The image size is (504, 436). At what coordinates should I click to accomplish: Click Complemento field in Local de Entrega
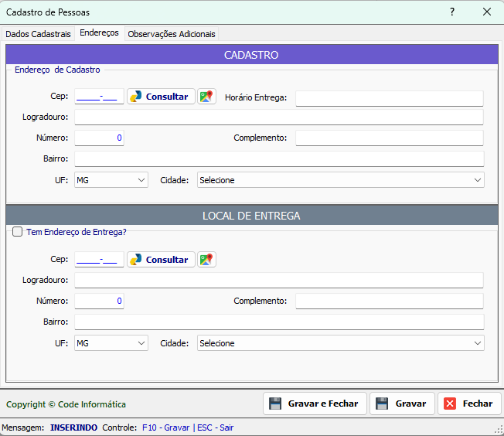(x=390, y=301)
